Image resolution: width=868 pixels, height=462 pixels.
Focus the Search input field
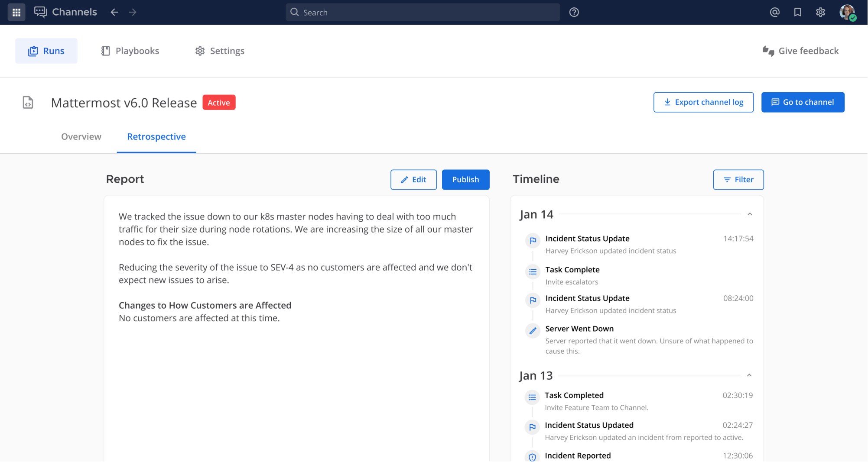[x=423, y=12]
